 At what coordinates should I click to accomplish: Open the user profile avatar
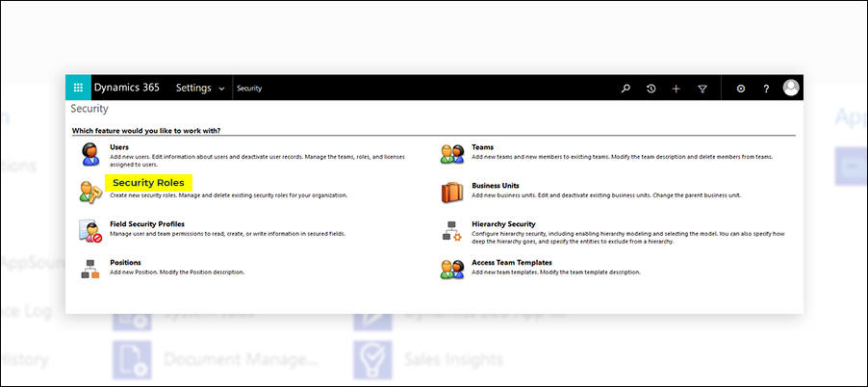coord(791,88)
